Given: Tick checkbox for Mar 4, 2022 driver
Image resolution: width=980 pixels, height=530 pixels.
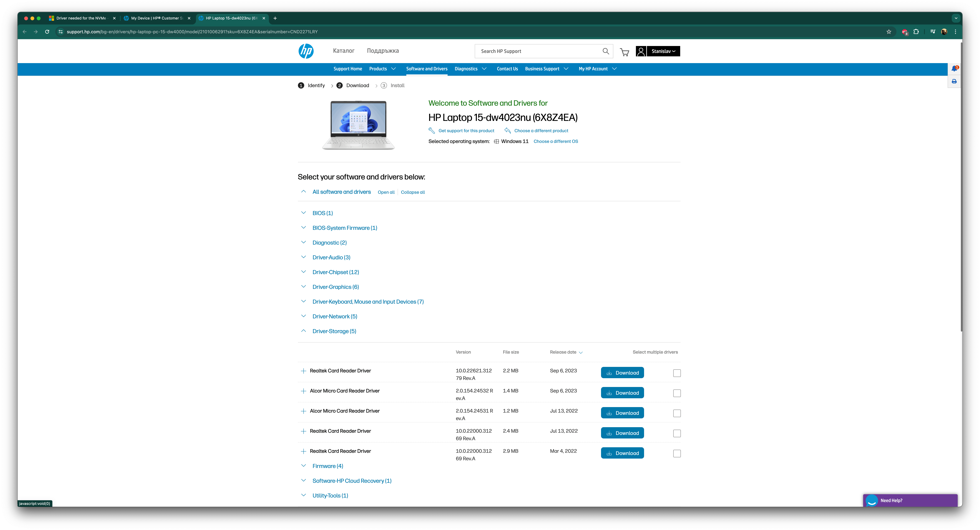Looking at the screenshot, I should coord(677,453).
